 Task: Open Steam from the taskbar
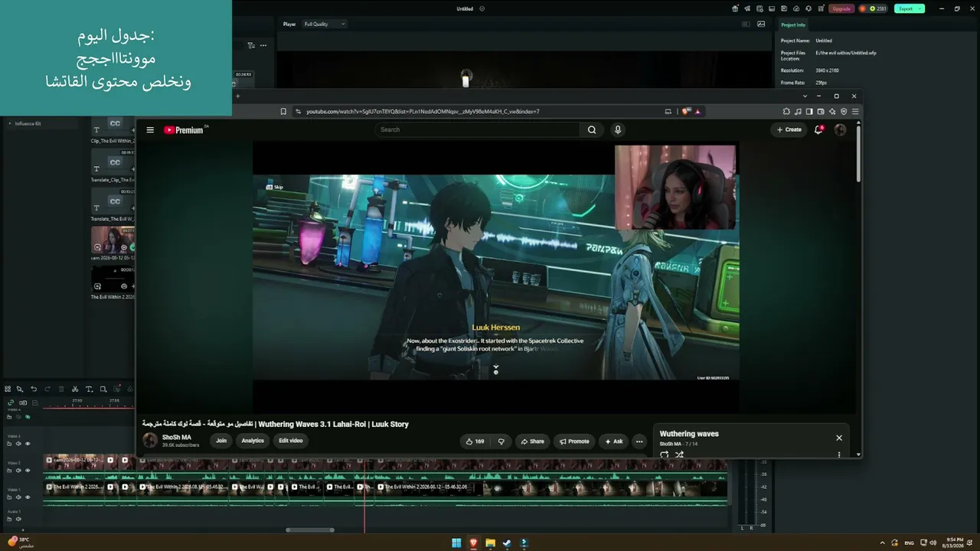tap(507, 543)
